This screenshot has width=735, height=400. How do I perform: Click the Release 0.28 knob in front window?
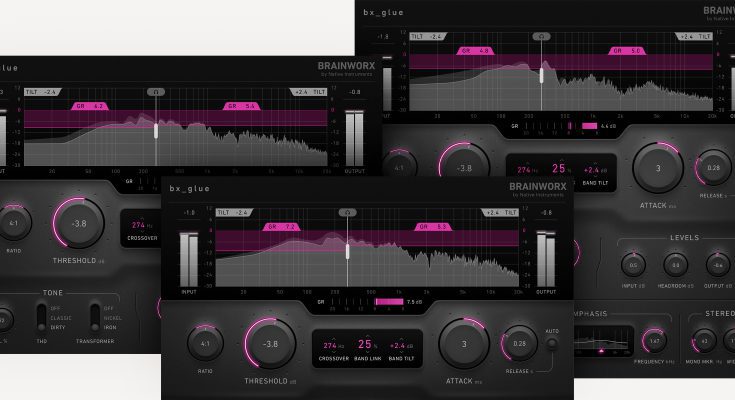[x=519, y=343]
